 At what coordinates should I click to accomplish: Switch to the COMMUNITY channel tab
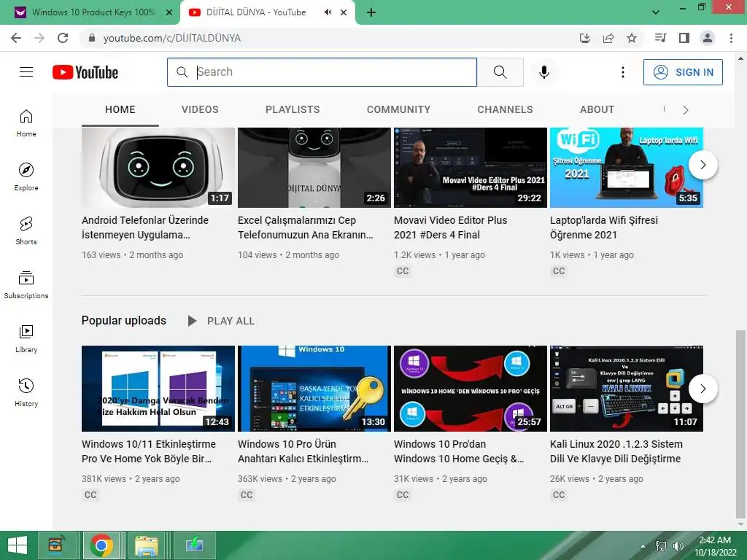point(399,109)
